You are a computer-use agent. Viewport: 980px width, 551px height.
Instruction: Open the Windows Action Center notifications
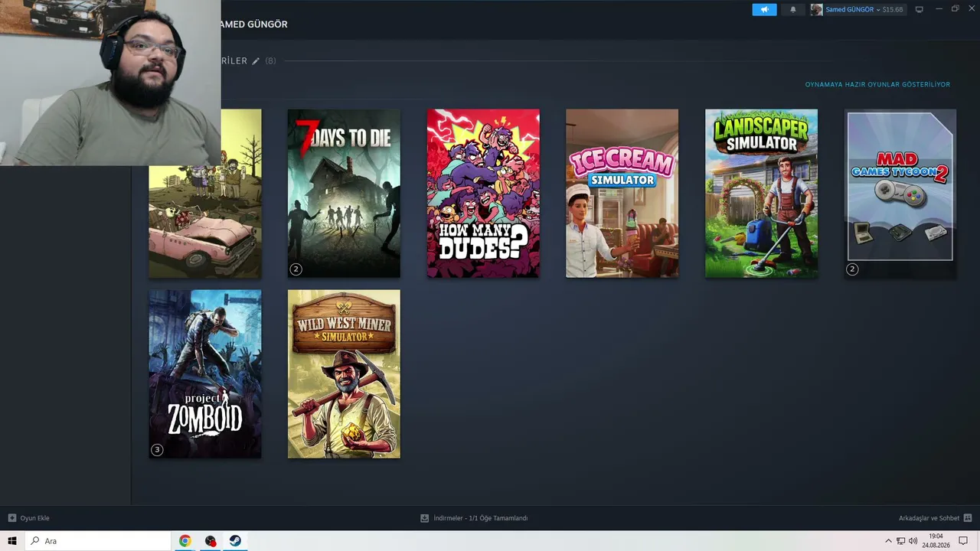[x=963, y=541]
